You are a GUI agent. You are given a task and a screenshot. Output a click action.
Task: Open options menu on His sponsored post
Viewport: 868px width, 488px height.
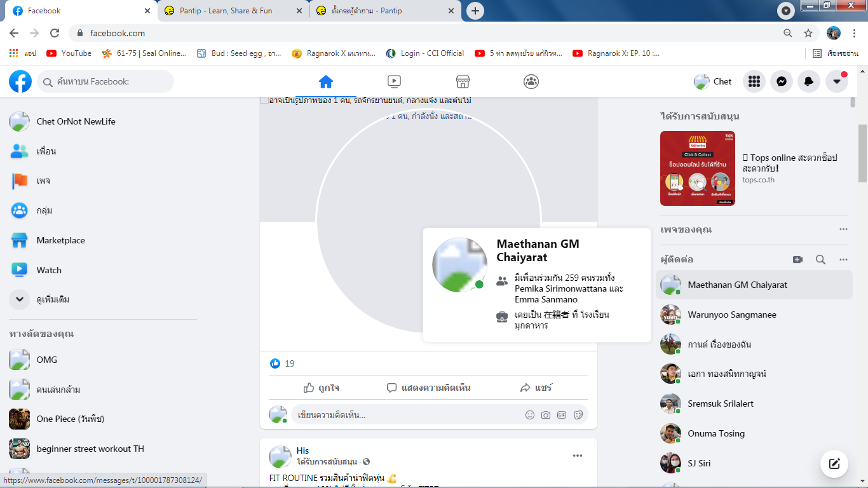578,456
